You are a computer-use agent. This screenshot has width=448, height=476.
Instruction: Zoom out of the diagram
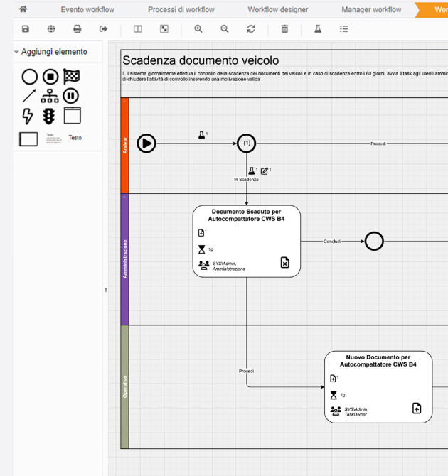click(224, 29)
